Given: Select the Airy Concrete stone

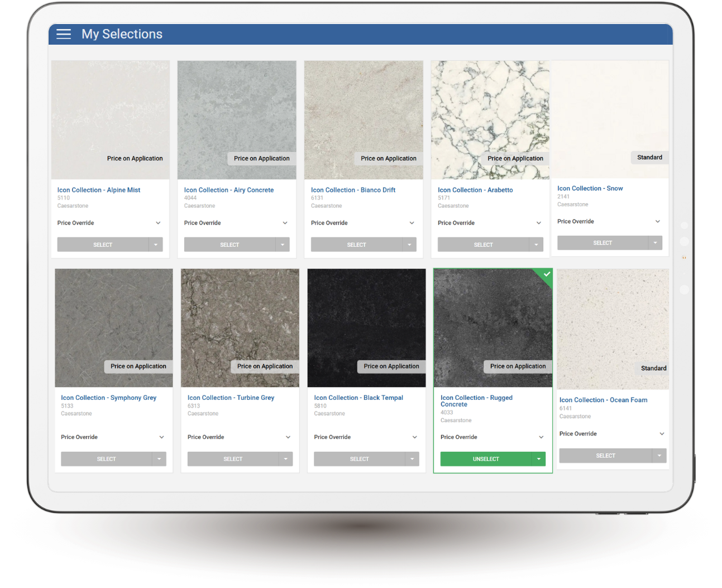Looking at the screenshot, I should [x=229, y=245].
